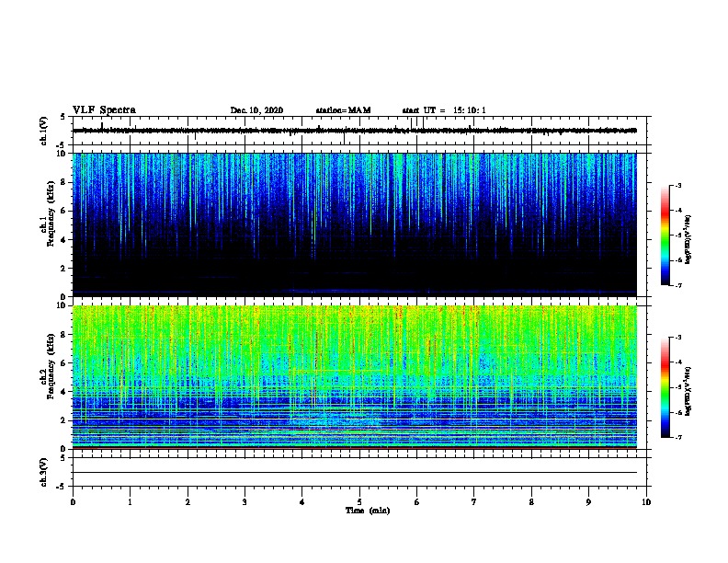Click time axis tick label "9"
728x563 pixels.
click(588, 502)
